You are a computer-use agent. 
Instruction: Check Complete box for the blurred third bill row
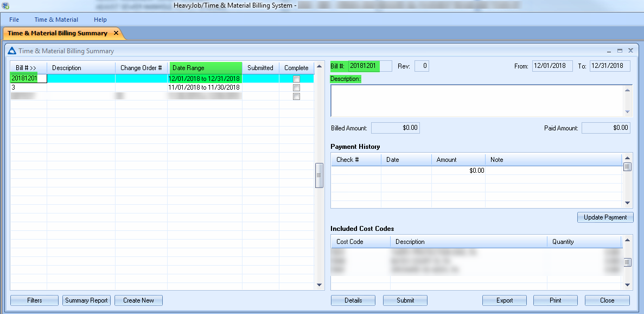pyautogui.click(x=297, y=96)
